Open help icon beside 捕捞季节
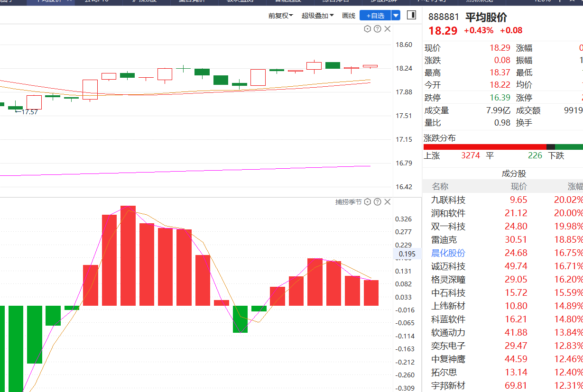 tap(377, 202)
